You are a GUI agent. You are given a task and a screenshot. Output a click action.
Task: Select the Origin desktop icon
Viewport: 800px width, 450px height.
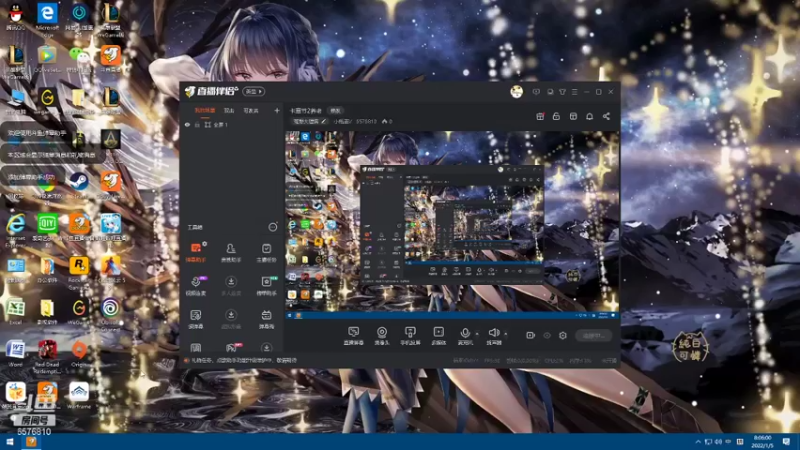[x=79, y=354]
